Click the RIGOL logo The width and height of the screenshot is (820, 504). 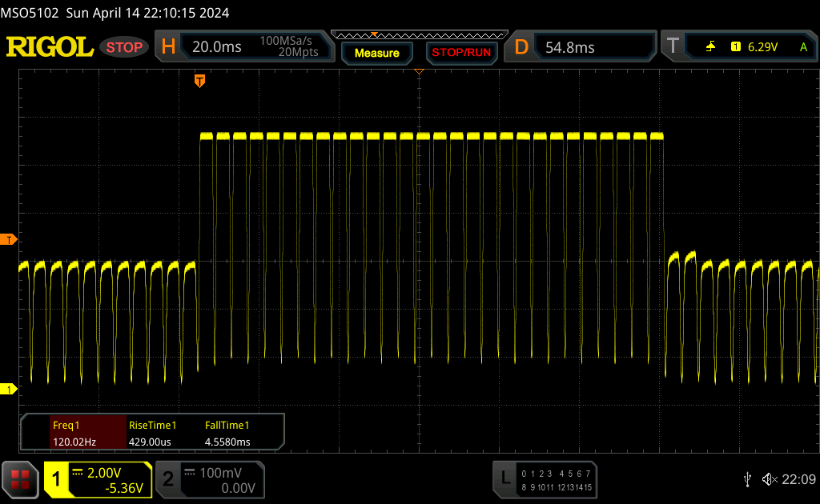coord(50,47)
